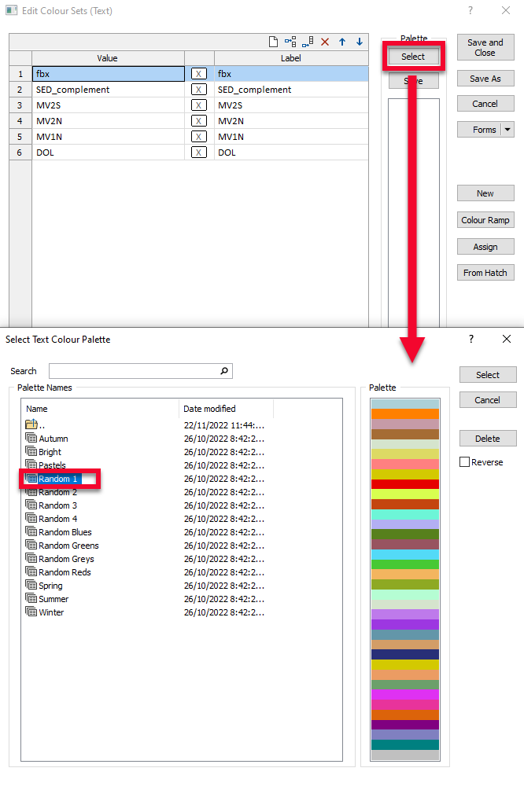Delete row using the red X icon

tap(325, 42)
